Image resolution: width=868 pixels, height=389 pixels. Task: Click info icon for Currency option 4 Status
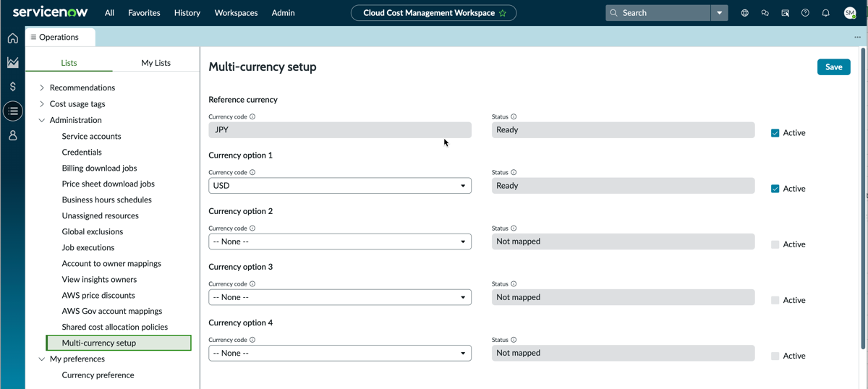pos(514,339)
